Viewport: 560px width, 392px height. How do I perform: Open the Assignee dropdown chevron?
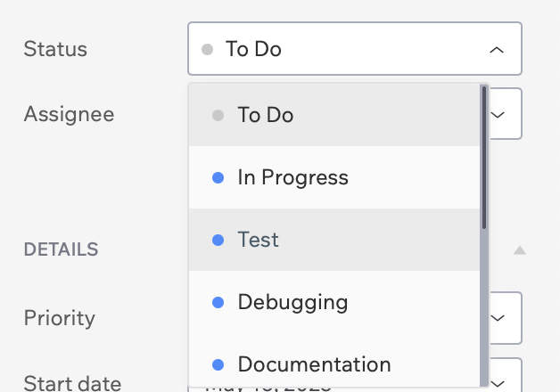click(x=498, y=115)
